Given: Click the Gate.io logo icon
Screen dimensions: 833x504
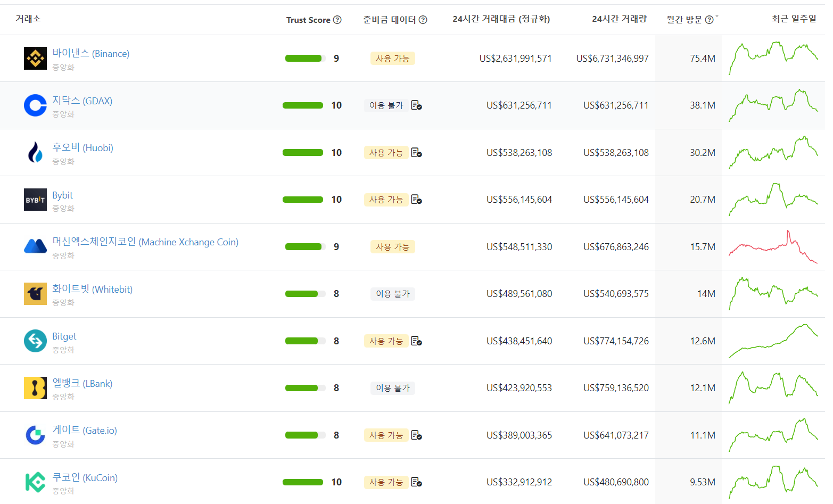Looking at the screenshot, I should click(35, 435).
